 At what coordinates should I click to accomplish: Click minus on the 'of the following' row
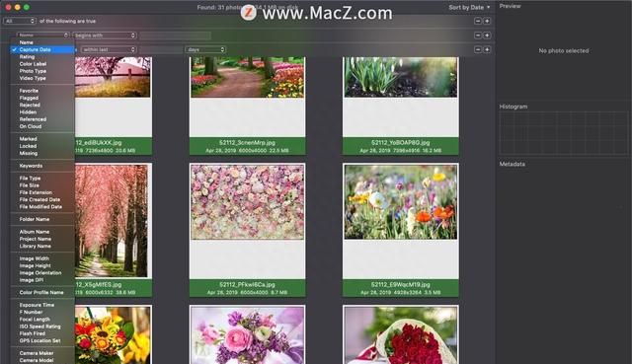pos(478,21)
